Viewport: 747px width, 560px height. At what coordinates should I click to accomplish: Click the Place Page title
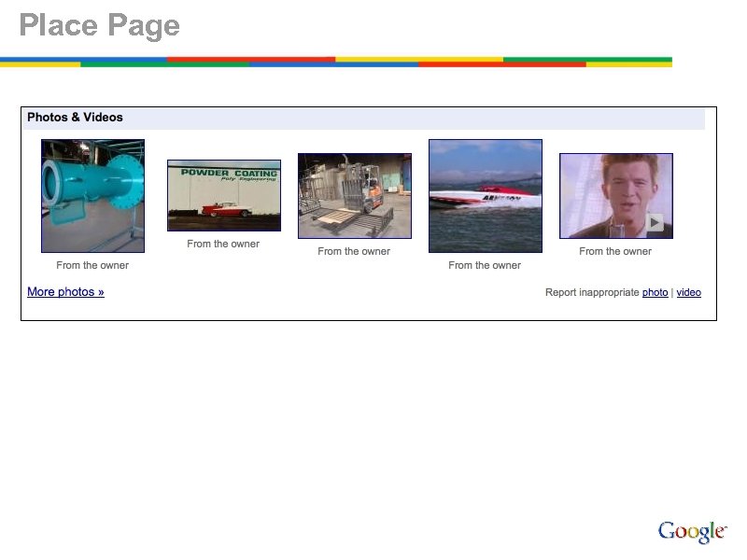(x=99, y=26)
